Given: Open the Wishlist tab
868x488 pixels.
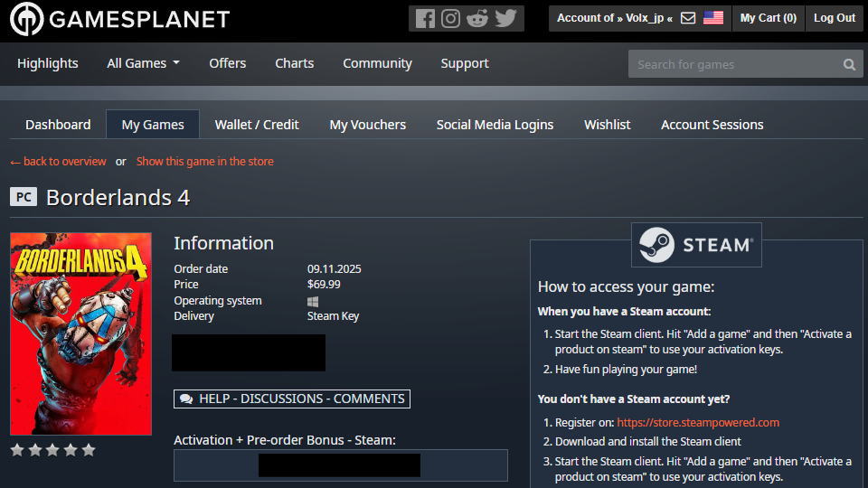Looking at the screenshot, I should click(x=608, y=125).
